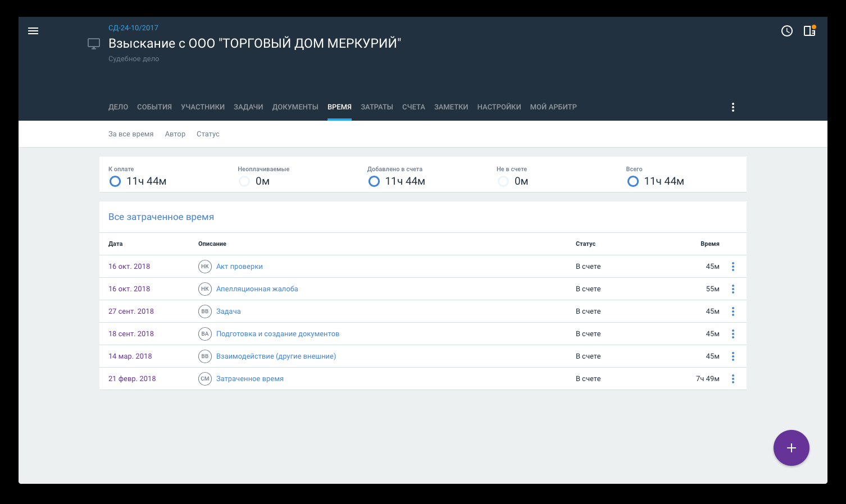Click the Неоплачиваемые circle indicator
The image size is (846, 504).
[244, 181]
